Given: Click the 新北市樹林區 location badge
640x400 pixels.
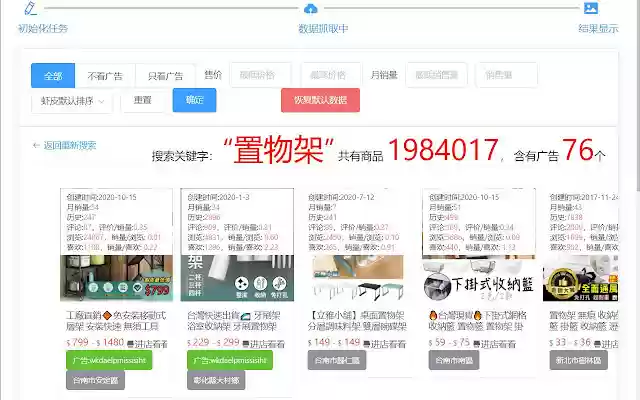Looking at the screenshot, I should point(578,360).
